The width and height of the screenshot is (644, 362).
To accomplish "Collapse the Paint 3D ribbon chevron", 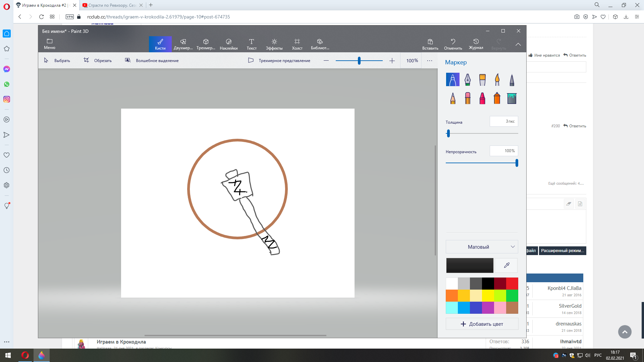I will tap(518, 44).
